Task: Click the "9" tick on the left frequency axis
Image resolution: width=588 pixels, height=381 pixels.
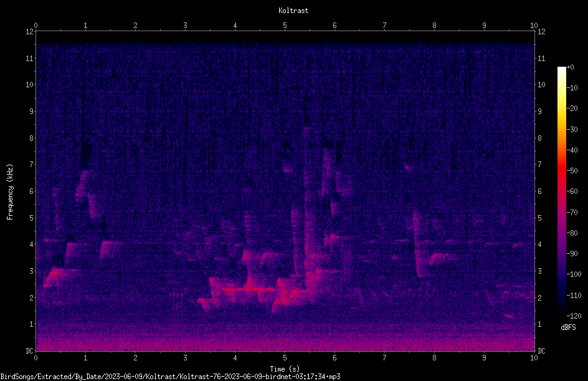Action: [31, 112]
